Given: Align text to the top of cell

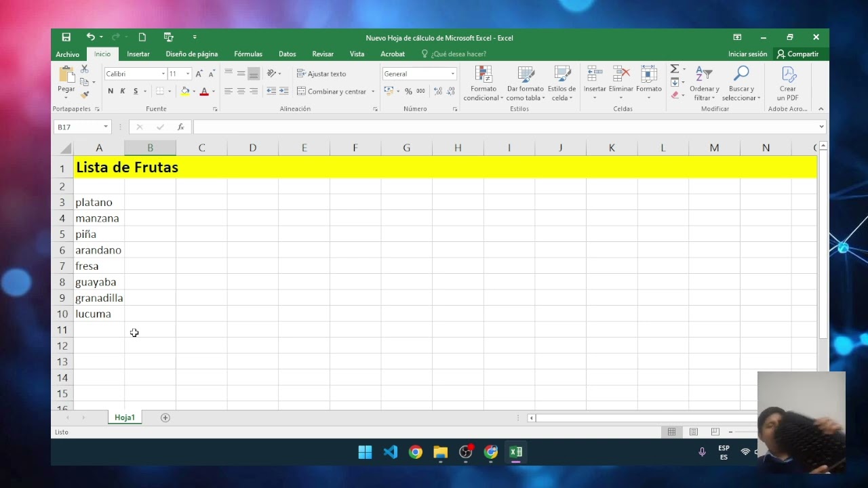Looking at the screenshot, I should pos(229,73).
